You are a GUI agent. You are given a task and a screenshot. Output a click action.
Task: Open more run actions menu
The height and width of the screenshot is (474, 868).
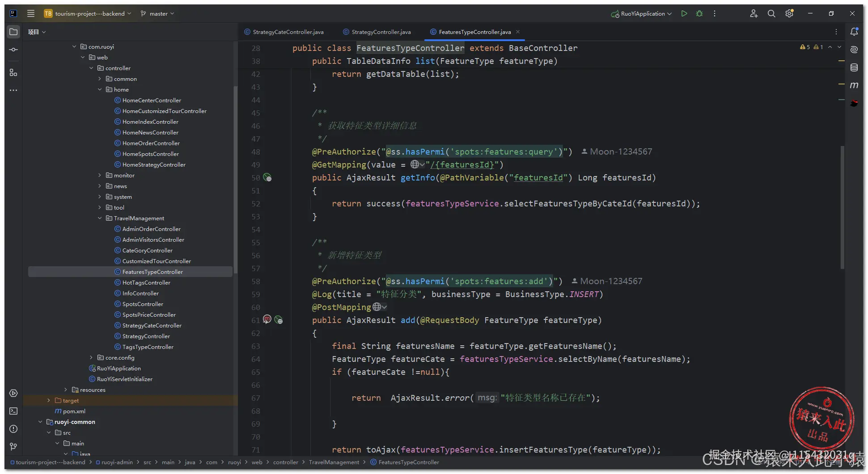(x=715, y=13)
